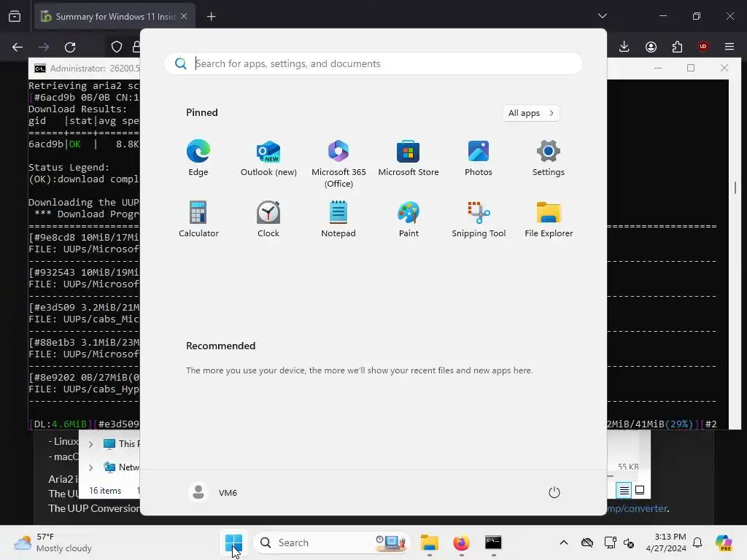
Task: Show All apps list
Action: coord(531,113)
